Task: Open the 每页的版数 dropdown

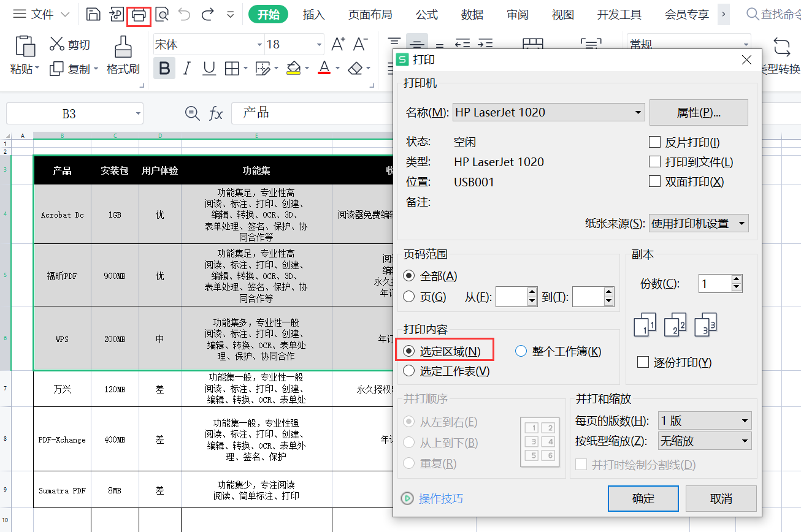Action: (x=704, y=421)
